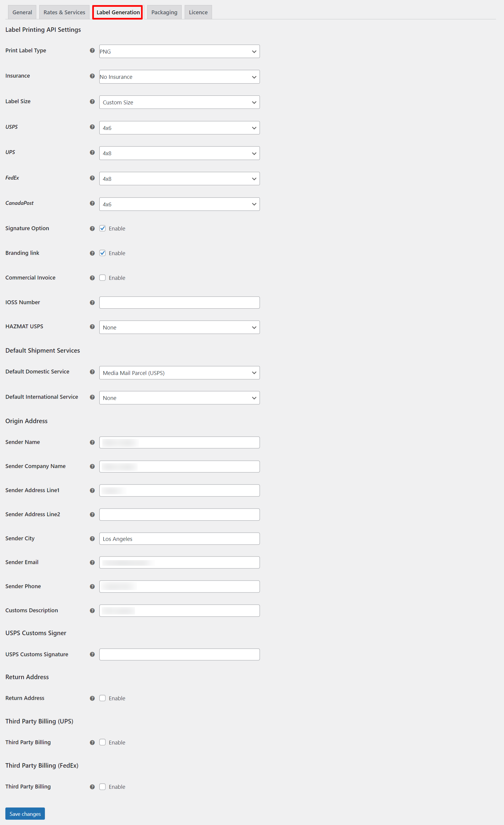The width and height of the screenshot is (504, 825).
Task: Click the Return Address help icon
Action: [x=92, y=698]
